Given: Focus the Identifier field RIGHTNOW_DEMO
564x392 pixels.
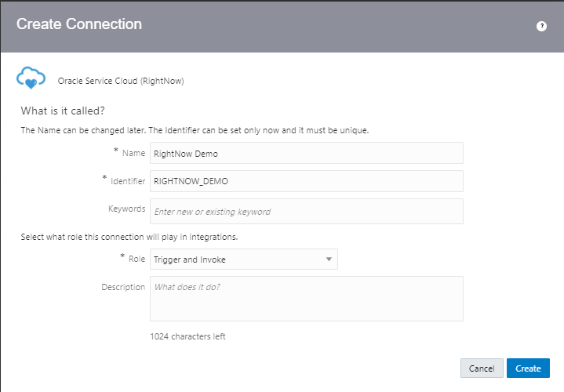Looking at the screenshot, I should point(306,181).
